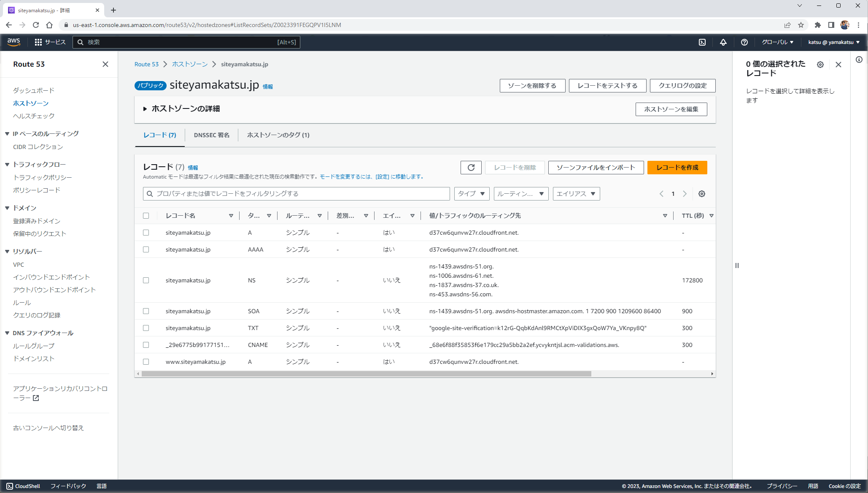Open records table preferences gear

(x=702, y=194)
